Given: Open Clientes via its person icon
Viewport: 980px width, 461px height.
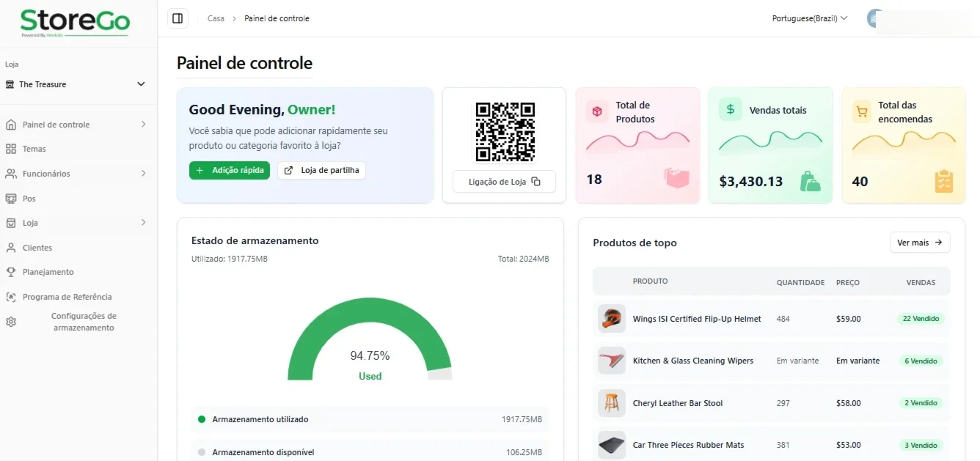Looking at the screenshot, I should click(x=11, y=248).
